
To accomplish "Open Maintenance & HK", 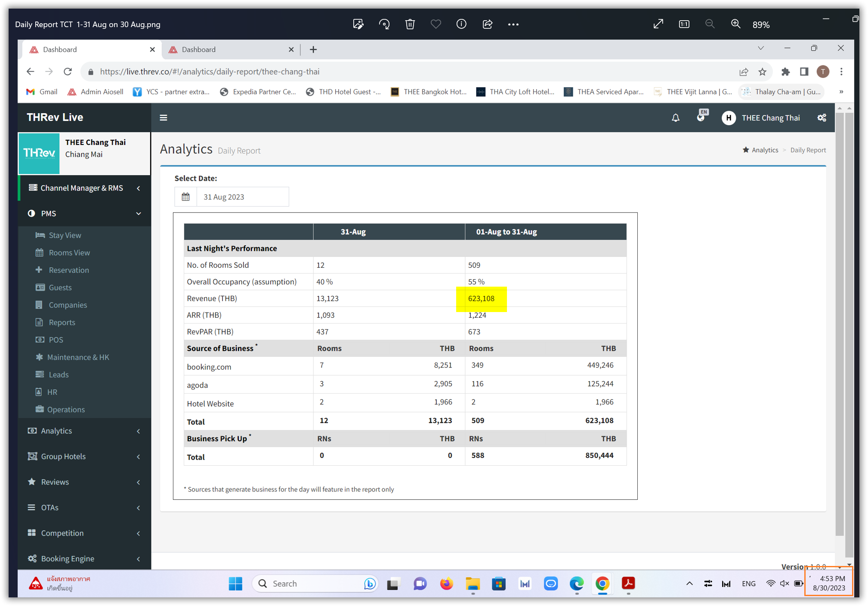I will (x=77, y=357).
